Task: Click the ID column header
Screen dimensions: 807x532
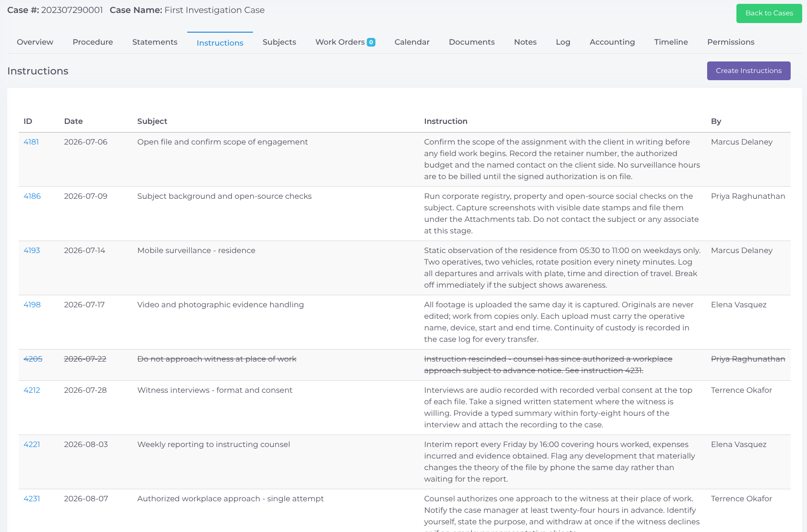Action: 28,121
